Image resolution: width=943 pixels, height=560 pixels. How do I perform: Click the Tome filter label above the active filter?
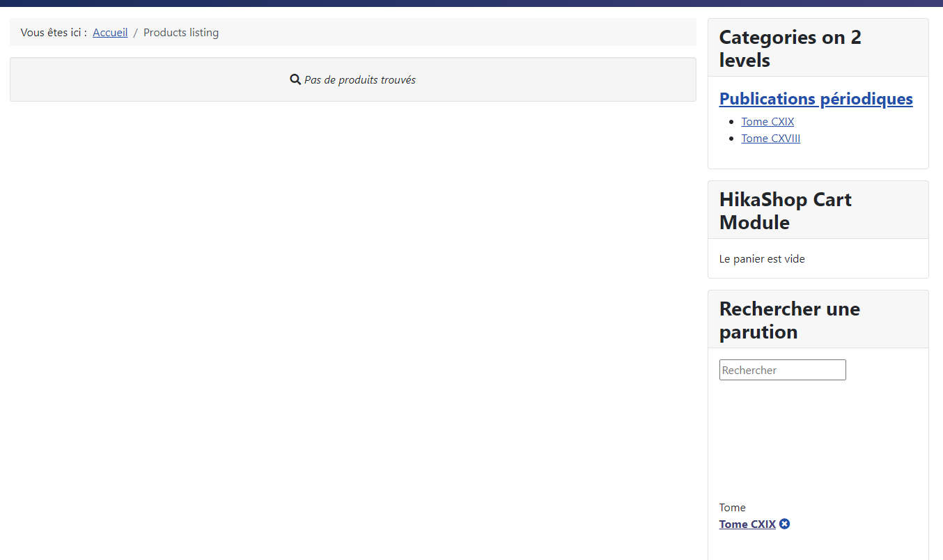pos(732,507)
